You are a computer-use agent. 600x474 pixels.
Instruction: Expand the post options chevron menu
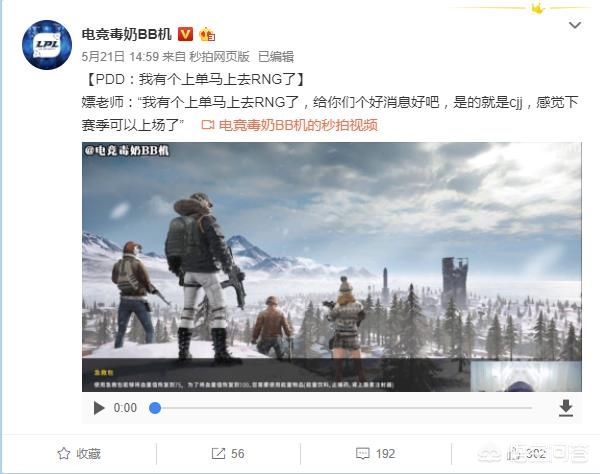pos(575,25)
